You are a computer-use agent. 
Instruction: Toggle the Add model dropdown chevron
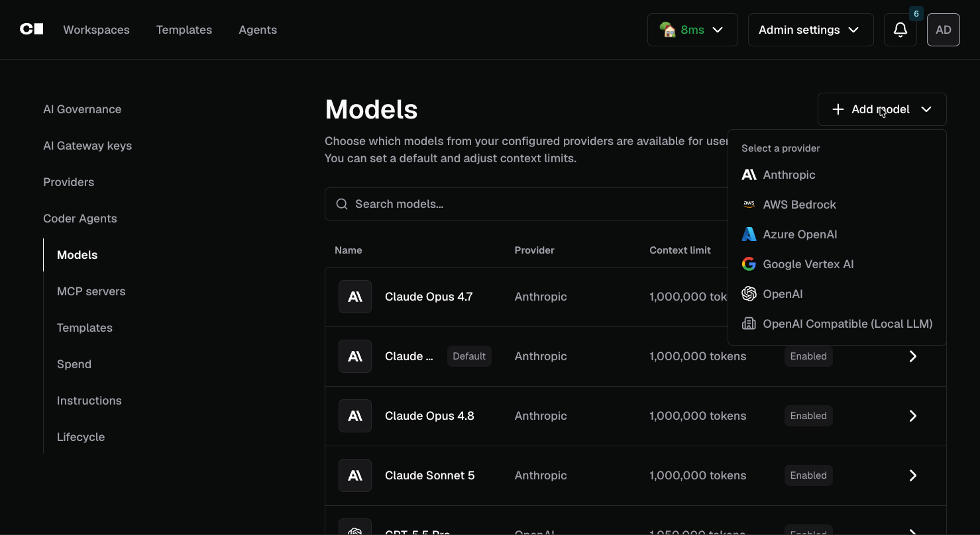coord(926,109)
